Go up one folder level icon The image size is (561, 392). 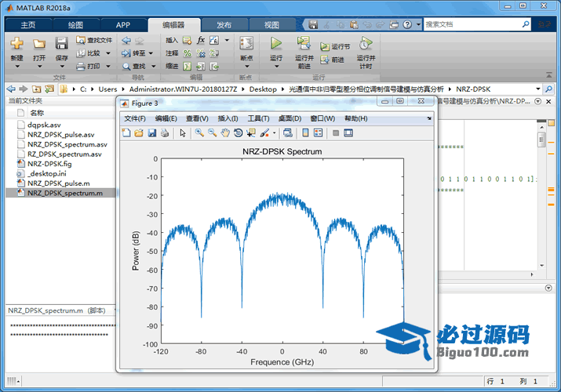click(x=36, y=89)
